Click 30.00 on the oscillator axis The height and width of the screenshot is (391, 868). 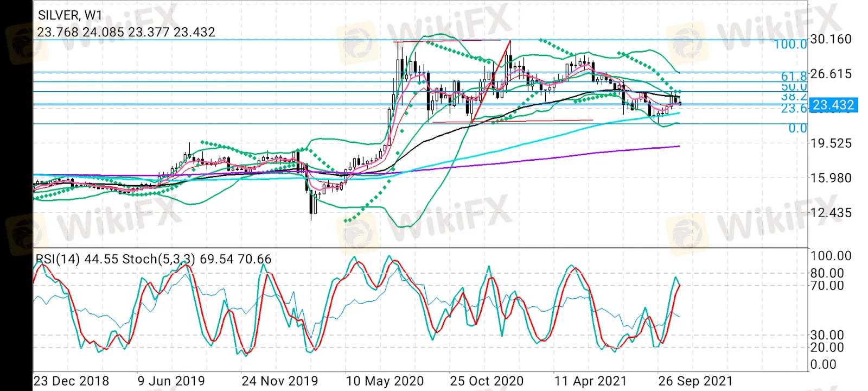[827, 335]
